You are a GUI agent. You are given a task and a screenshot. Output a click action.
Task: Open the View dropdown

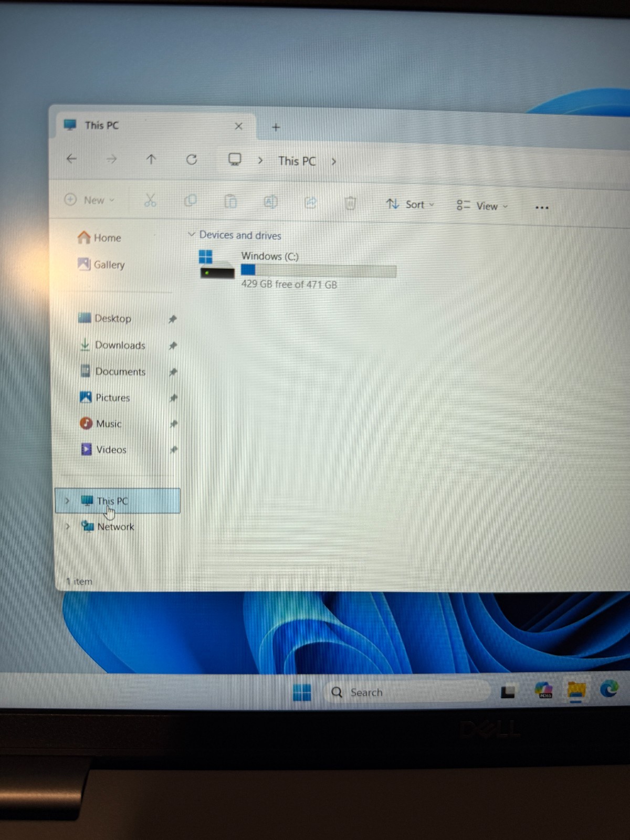point(482,206)
